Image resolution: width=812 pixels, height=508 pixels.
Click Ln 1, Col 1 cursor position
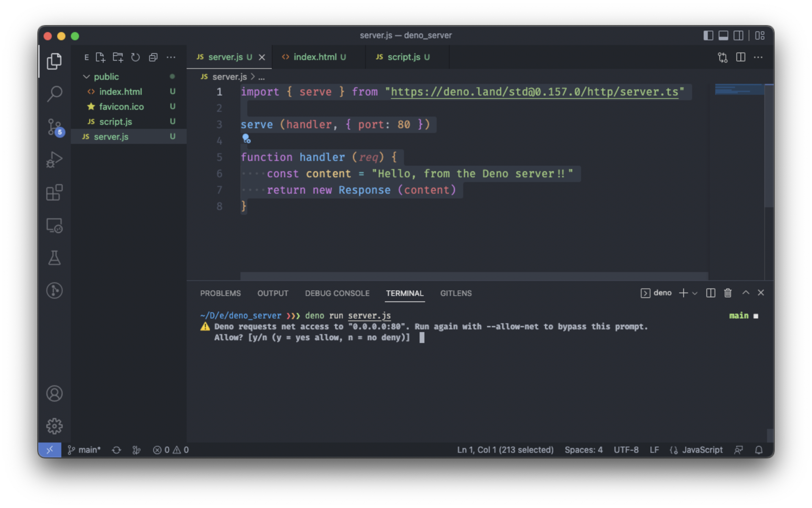click(x=505, y=450)
